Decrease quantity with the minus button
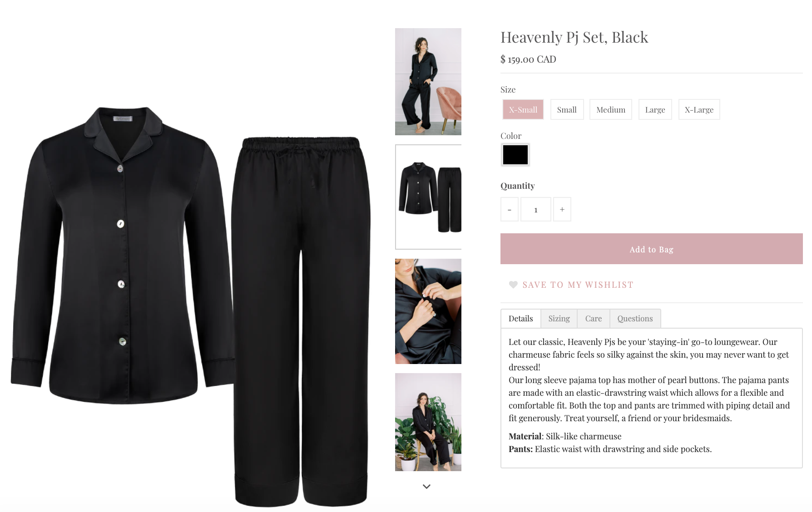The height and width of the screenshot is (512, 812). (510, 209)
